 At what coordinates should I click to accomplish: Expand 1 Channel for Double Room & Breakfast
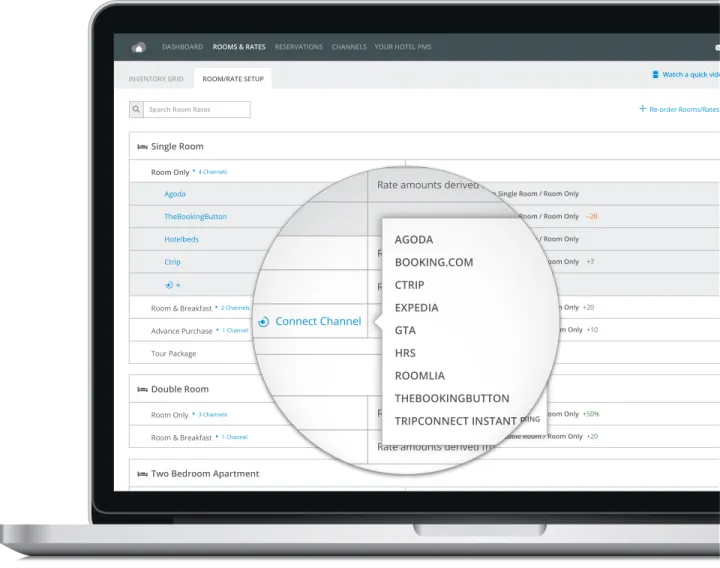(x=234, y=437)
